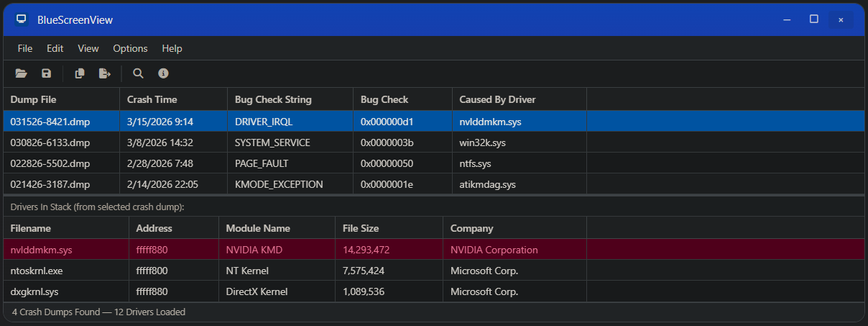Select dxgkrnl.sys in drivers list

click(x=34, y=291)
